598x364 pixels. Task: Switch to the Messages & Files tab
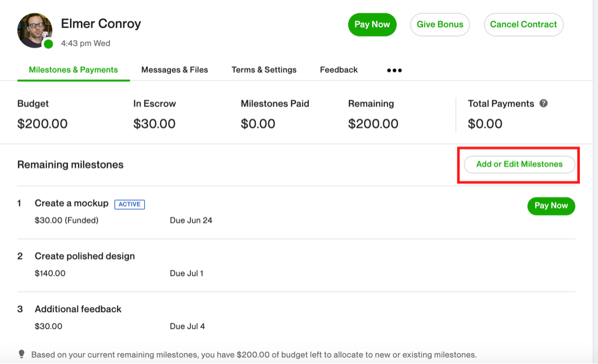click(175, 70)
